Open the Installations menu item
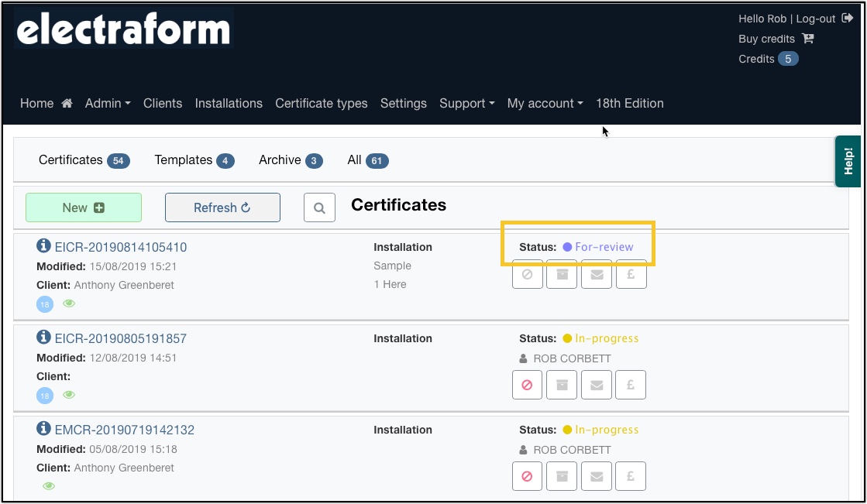The image size is (867, 504). (229, 103)
